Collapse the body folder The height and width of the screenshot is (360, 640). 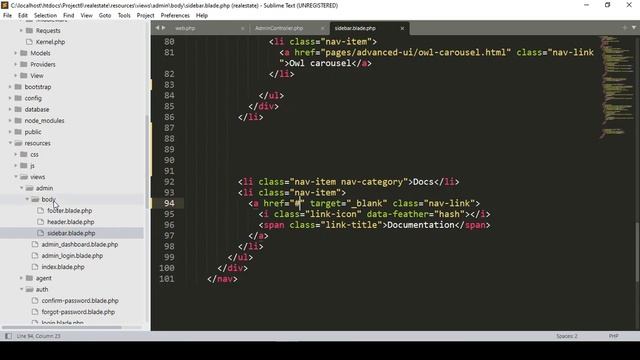point(27,200)
